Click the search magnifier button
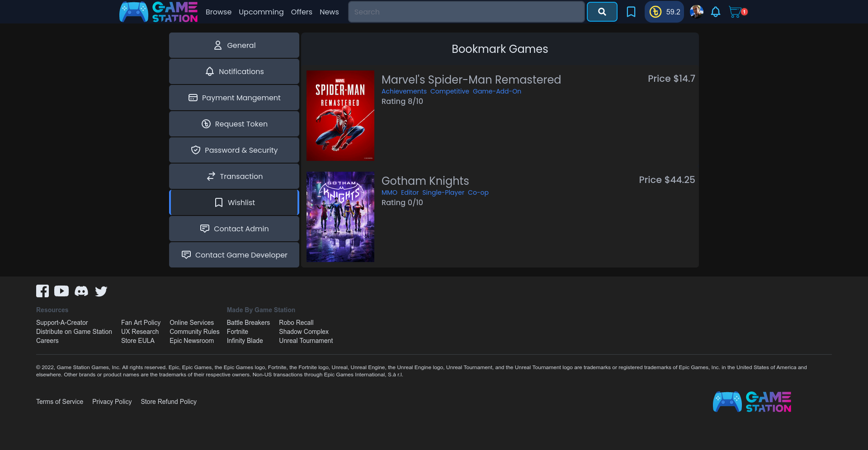 602,12
